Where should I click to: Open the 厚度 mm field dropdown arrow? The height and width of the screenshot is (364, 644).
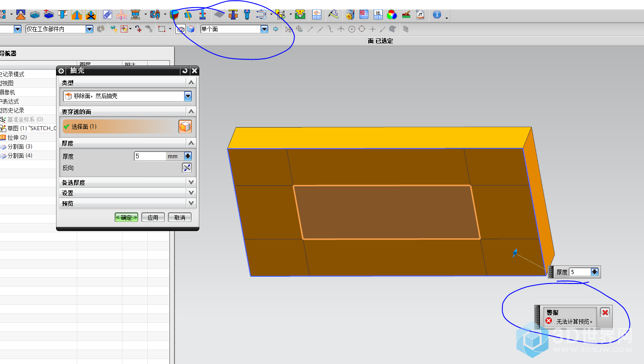[x=188, y=156]
